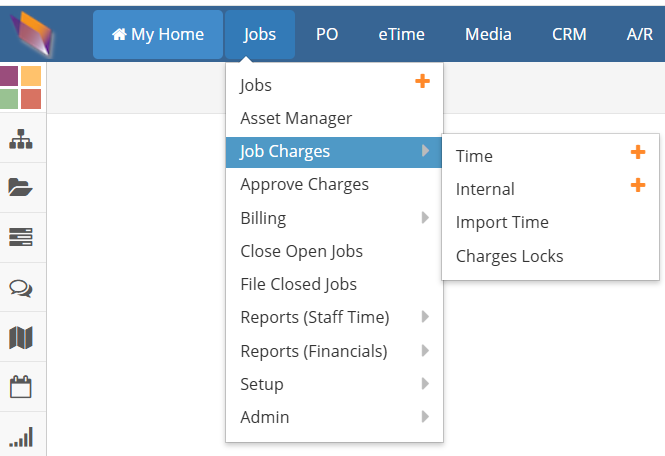Click the application logo in header
This screenshot has width=665, height=456.
[x=32, y=34]
